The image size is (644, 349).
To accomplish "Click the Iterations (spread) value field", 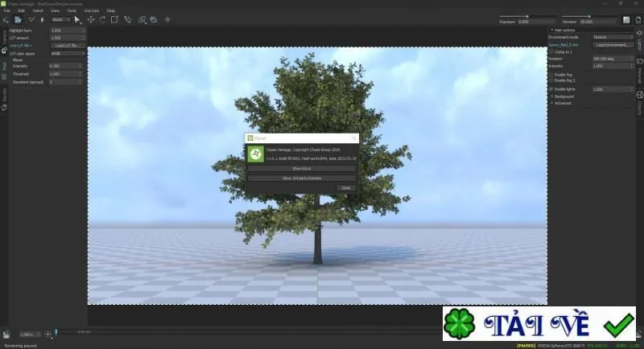I will click(66, 82).
